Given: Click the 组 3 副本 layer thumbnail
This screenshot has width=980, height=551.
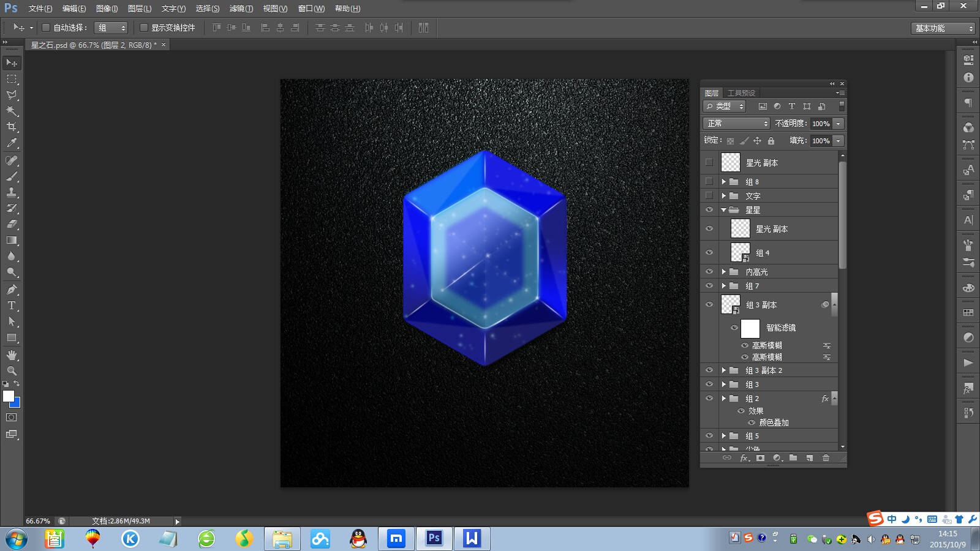Looking at the screenshot, I should pyautogui.click(x=730, y=304).
